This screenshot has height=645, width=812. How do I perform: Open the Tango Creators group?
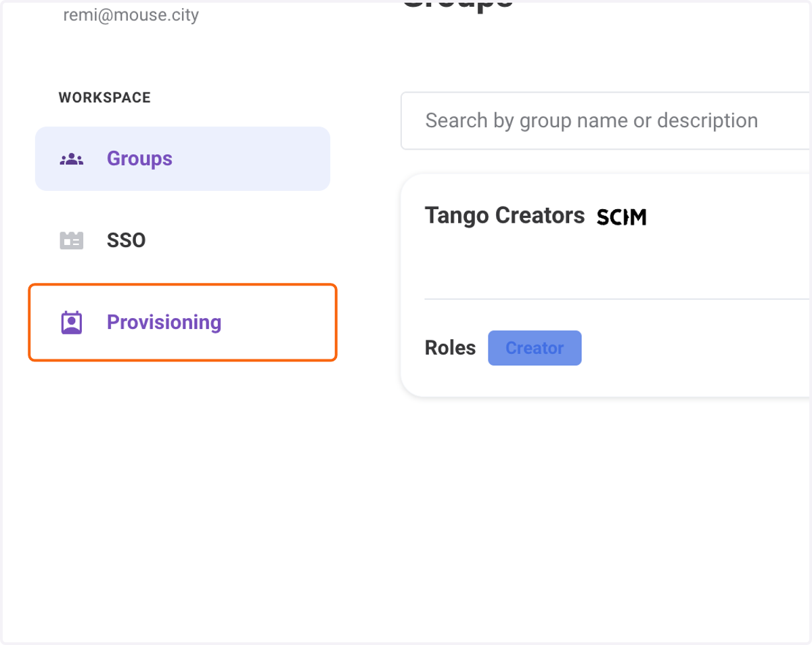point(504,216)
